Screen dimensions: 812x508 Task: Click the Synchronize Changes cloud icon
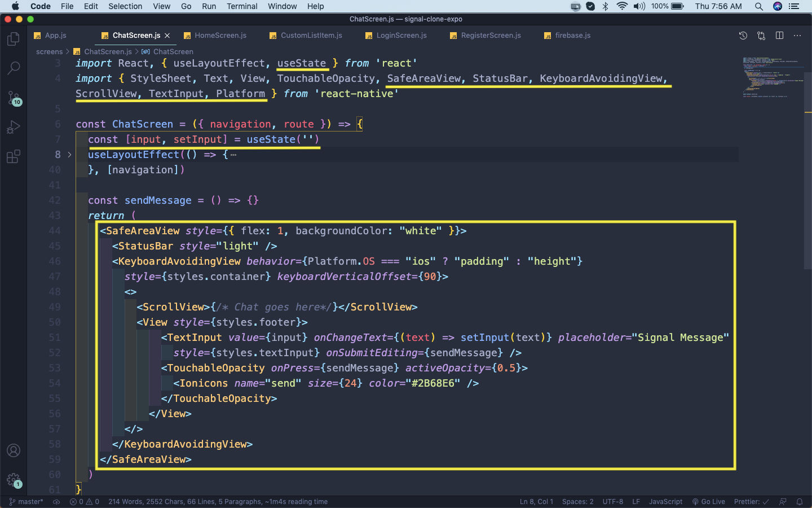point(56,502)
